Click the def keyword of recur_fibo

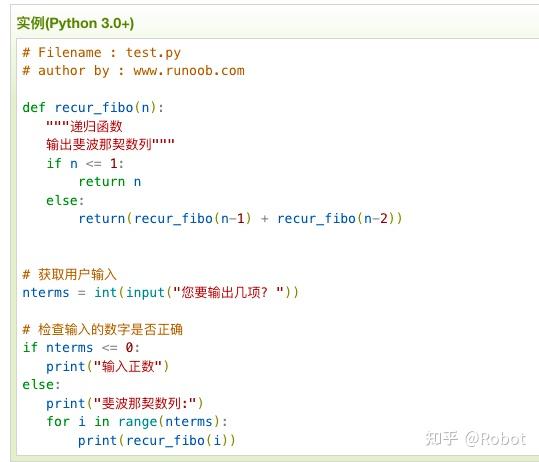click(34, 108)
